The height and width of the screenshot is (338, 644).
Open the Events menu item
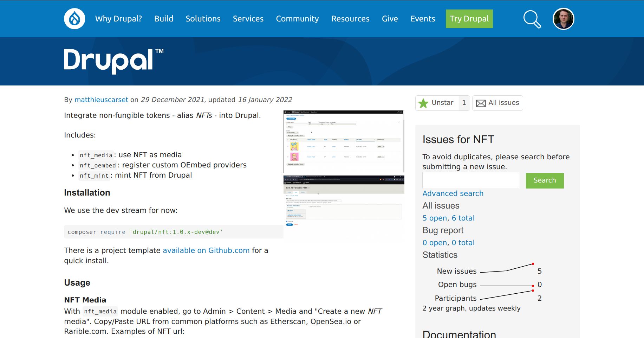(x=423, y=19)
